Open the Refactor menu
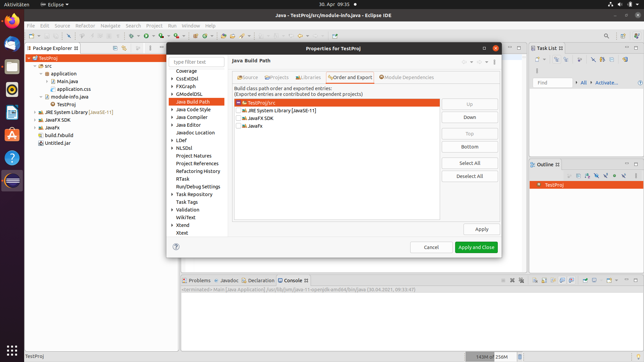The height and width of the screenshot is (362, 644). [x=85, y=26]
